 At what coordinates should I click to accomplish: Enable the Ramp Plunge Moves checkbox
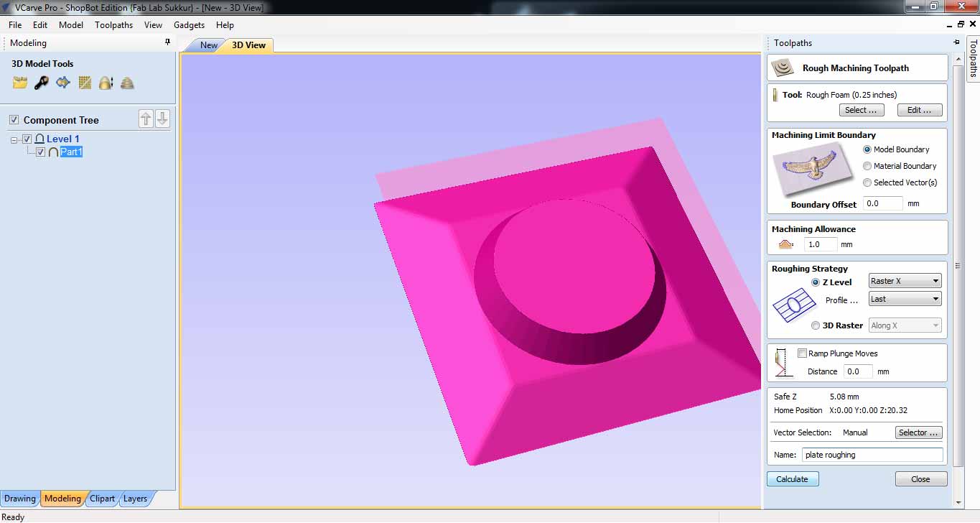coord(802,353)
